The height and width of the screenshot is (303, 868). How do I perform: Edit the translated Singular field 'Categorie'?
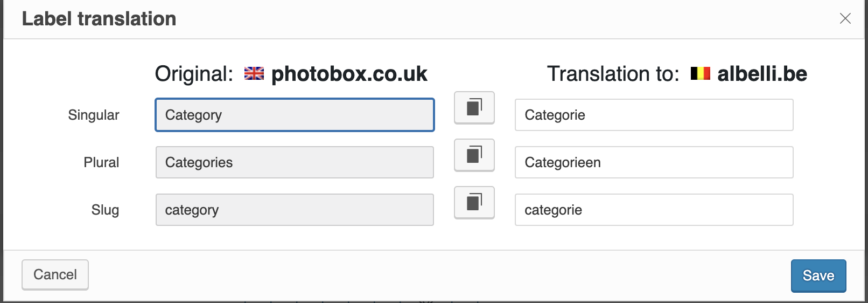(x=654, y=115)
